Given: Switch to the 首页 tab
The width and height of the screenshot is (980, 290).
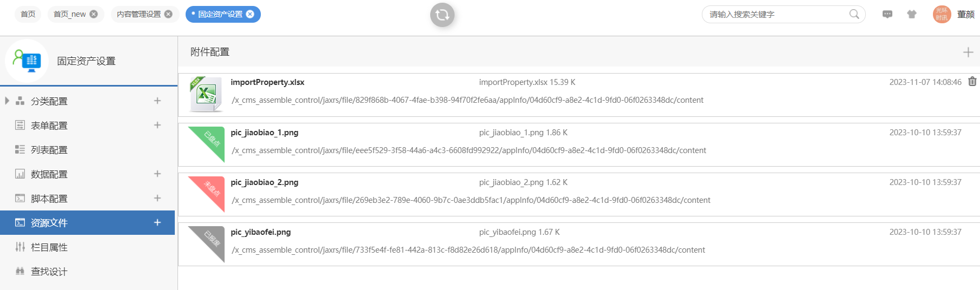Looking at the screenshot, I should coord(28,14).
